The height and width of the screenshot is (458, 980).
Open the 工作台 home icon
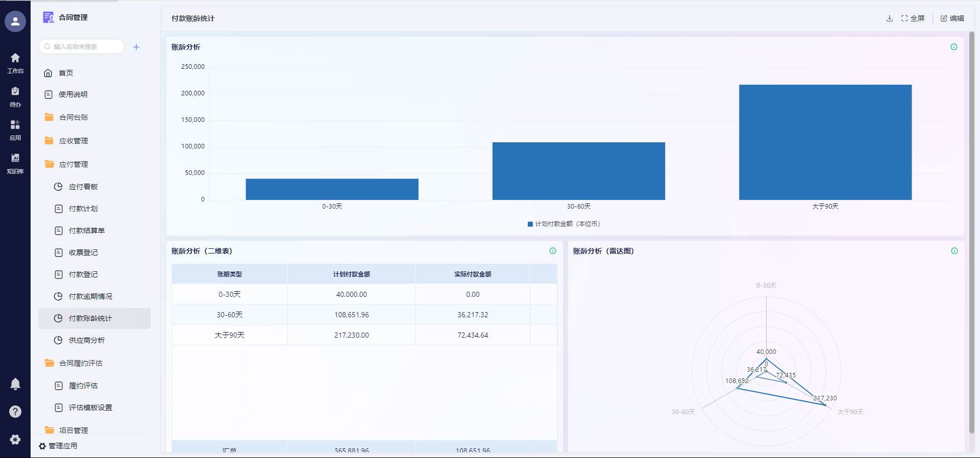tap(15, 63)
